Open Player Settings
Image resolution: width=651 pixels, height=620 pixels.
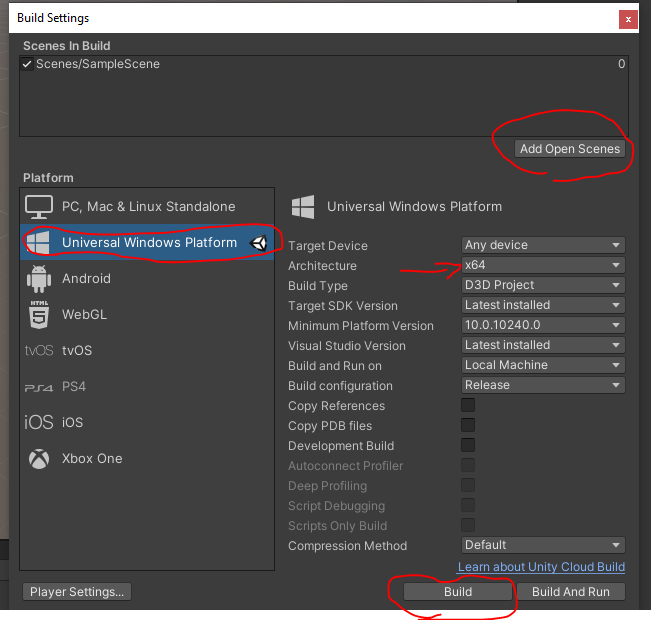tap(77, 592)
